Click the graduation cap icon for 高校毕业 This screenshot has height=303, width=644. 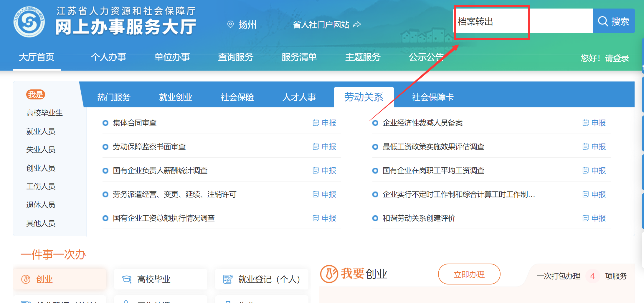pos(127,279)
